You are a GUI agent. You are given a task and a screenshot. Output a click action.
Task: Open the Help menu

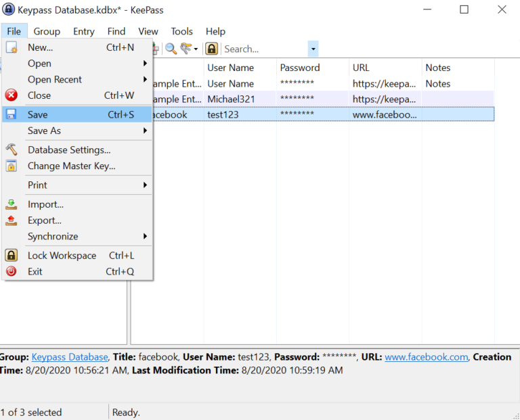point(215,32)
